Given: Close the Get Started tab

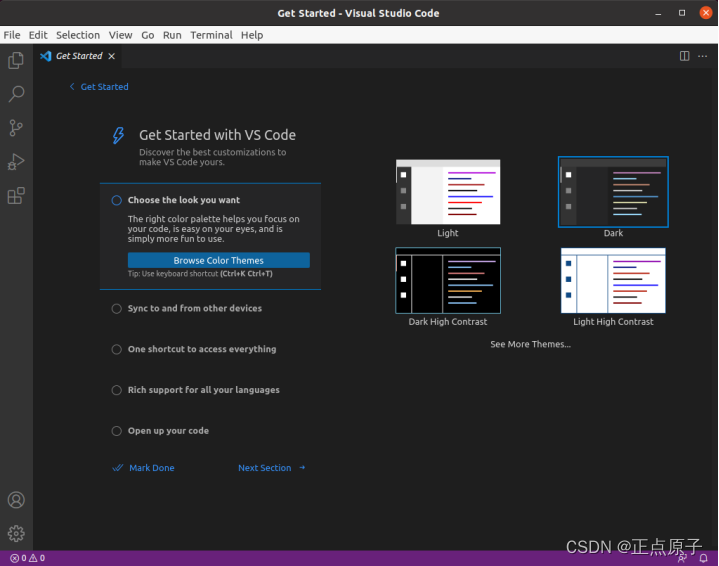Looking at the screenshot, I should coord(111,56).
